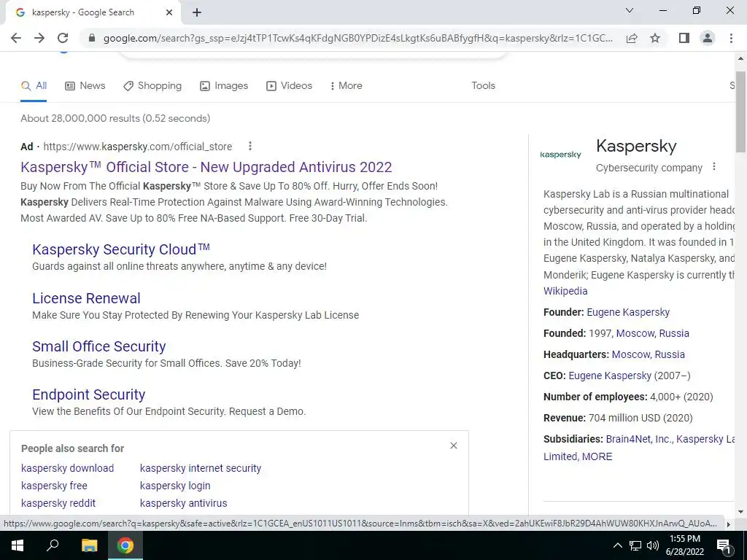Click the page vertical scrollbar thumb

[740, 112]
